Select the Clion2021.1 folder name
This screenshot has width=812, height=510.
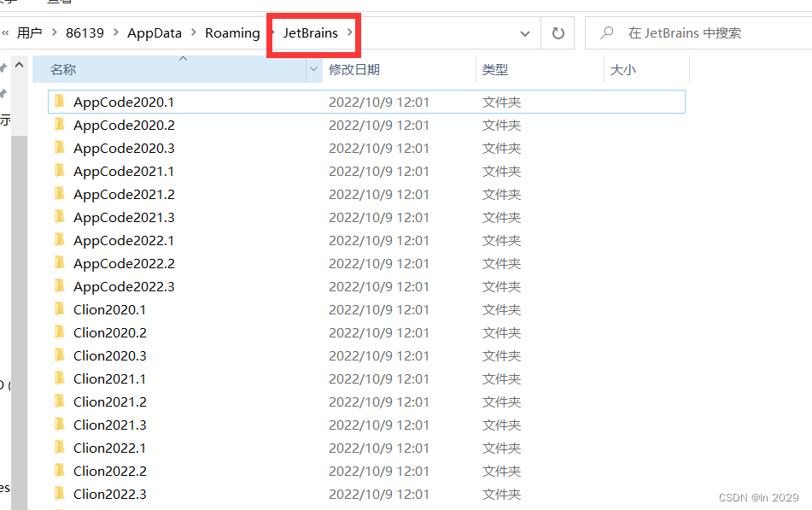coord(110,379)
